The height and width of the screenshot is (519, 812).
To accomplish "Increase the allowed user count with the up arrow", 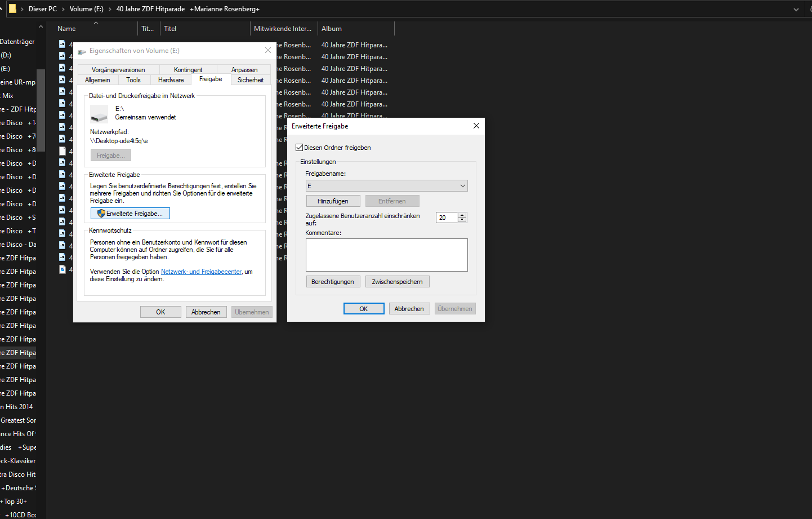I will 462,215.
